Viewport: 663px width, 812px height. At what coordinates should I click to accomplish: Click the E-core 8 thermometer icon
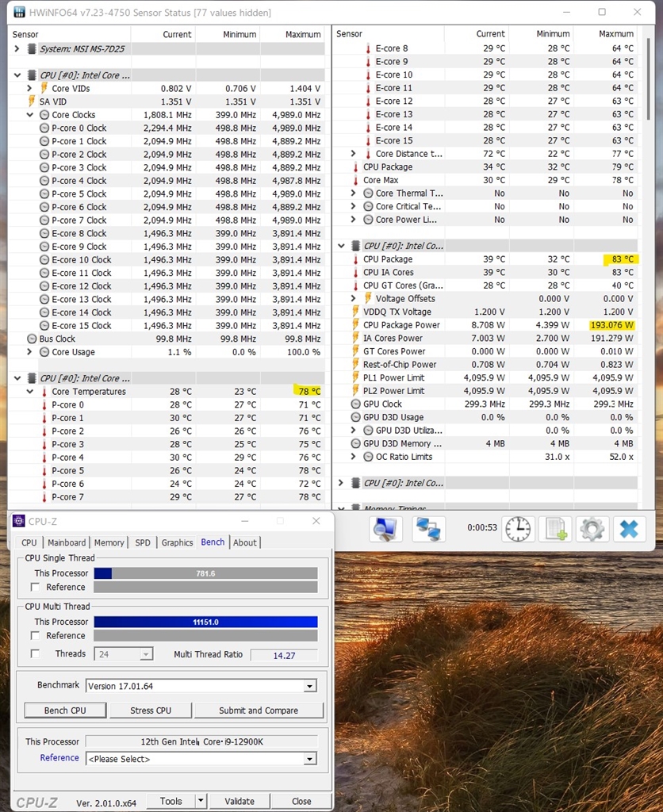(368, 48)
